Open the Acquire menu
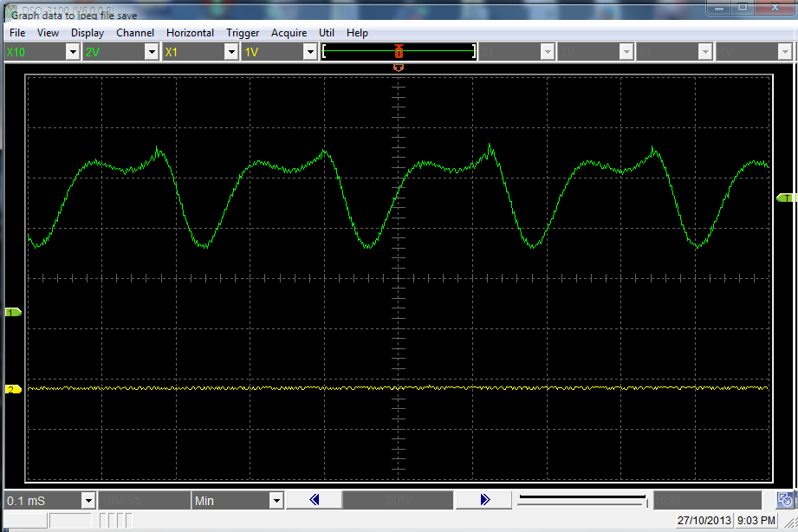 click(289, 33)
